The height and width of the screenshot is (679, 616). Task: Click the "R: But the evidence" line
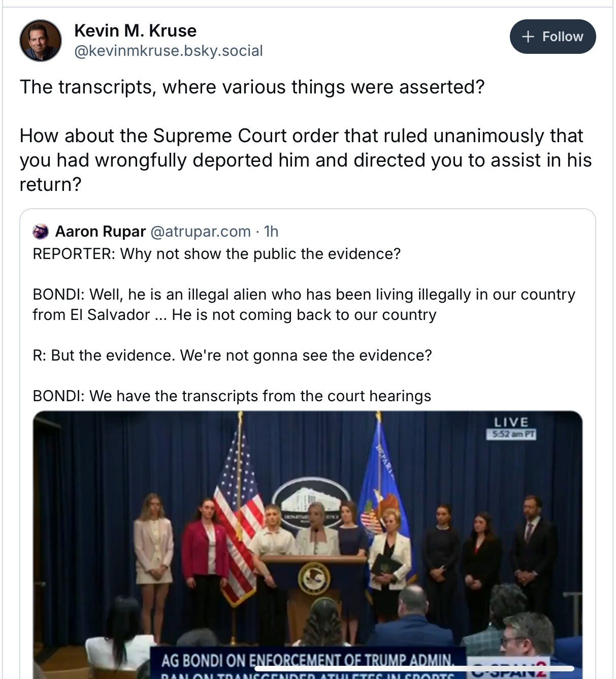point(232,355)
